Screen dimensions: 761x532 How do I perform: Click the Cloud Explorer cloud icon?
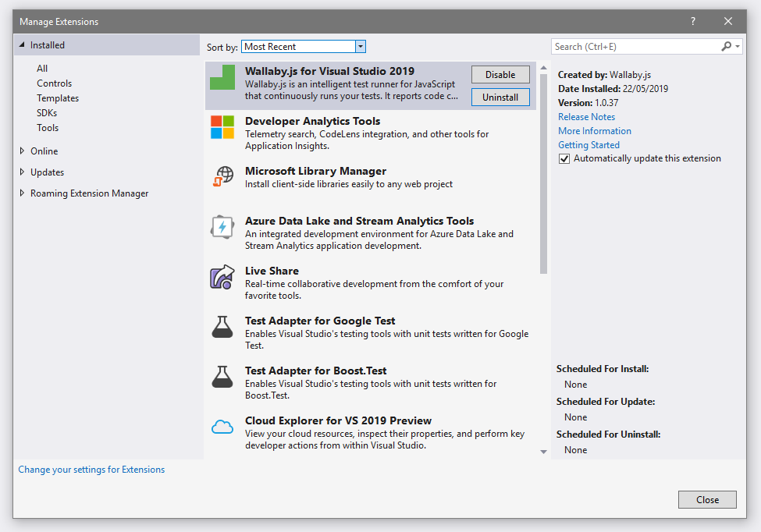[222, 427]
